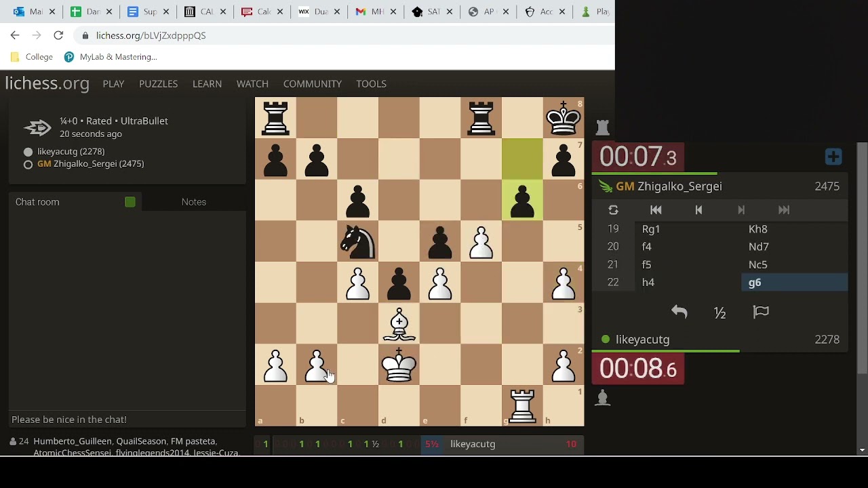Open the PLAY menu
The height and width of the screenshot is (488, 868).
[x=113, y=84]
